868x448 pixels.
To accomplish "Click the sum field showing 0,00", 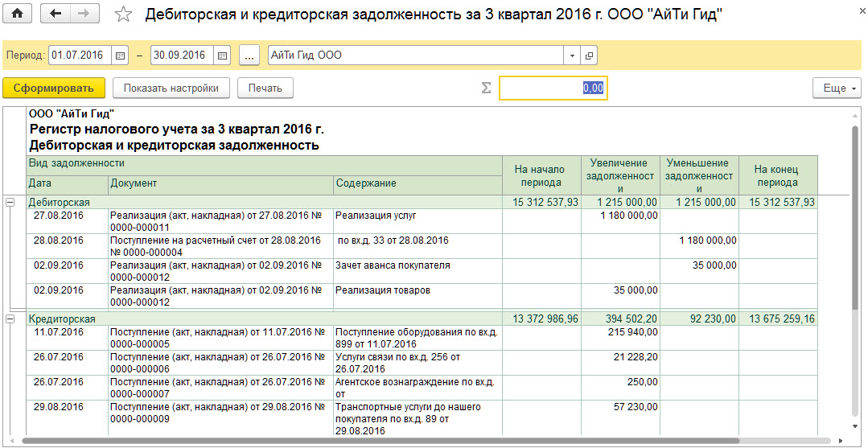I will pyautogui.click(x=553, y=88).
